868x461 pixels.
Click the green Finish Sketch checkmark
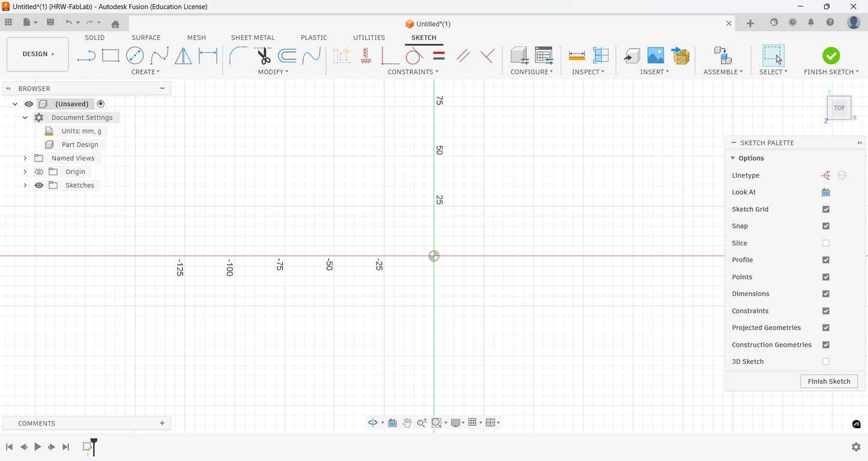831,56
